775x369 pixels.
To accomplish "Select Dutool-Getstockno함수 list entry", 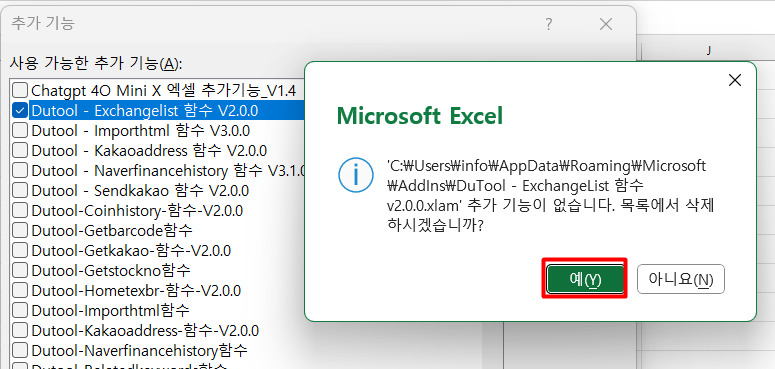I will pyautogui.click(x=111, y=270).
